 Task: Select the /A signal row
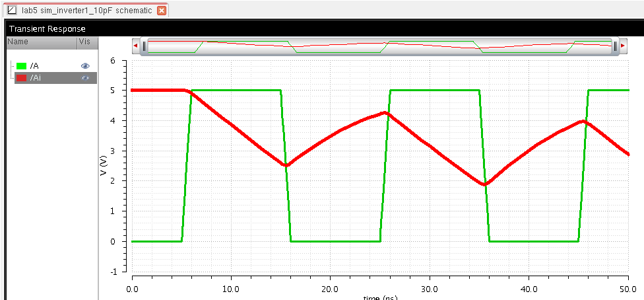click(55, 66)
